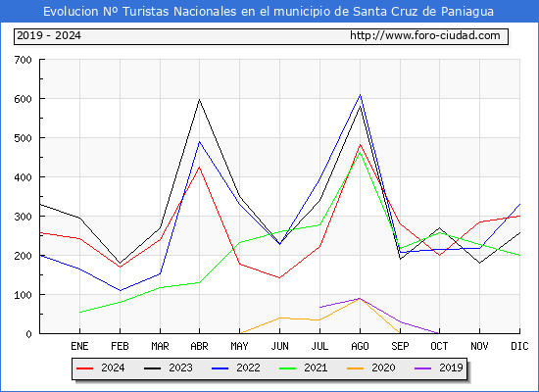This screenshot has height=392, width=539.
Task: Click the 500 y-axis value
Action: tap(23, 138)
